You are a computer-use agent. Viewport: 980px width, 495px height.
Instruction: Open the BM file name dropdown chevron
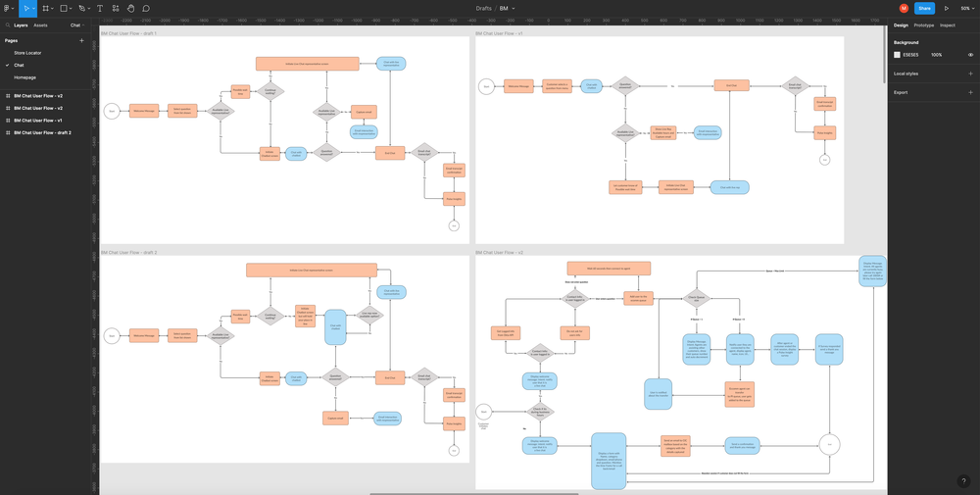[514, 9]
